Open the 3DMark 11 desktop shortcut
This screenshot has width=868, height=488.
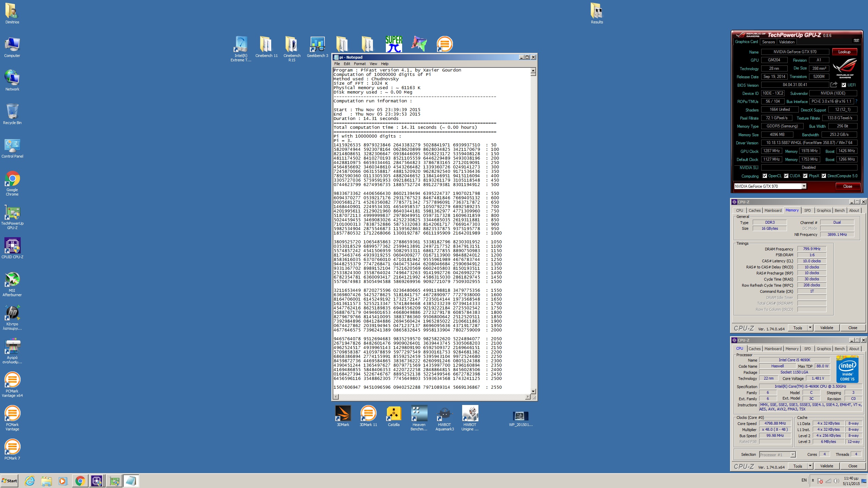(x=368, y=416)
